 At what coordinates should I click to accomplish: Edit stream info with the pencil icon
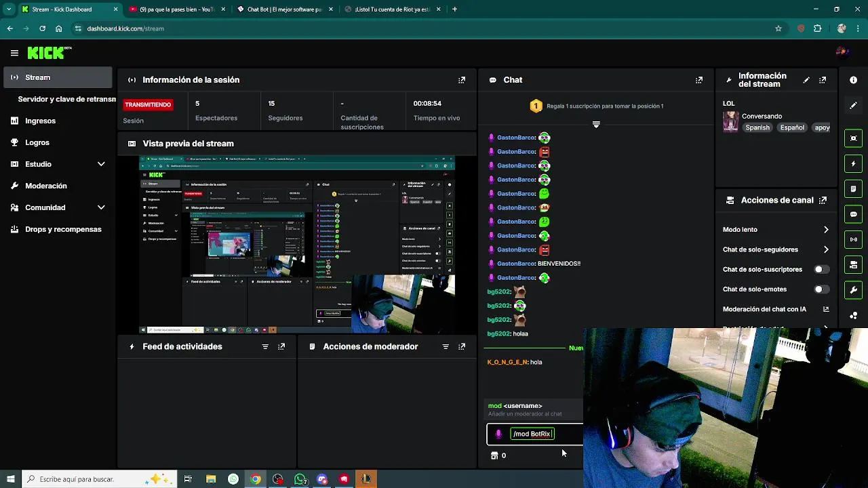pos(806,80)
